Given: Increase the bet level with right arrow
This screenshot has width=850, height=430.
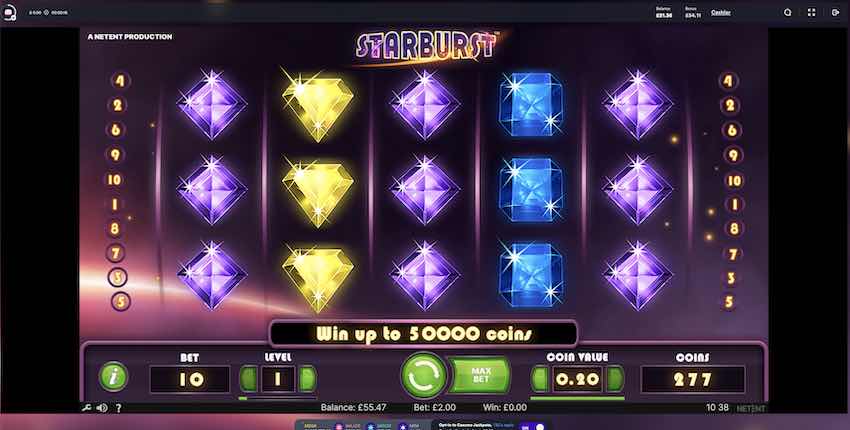Looking at the screenshot, I should [x=307, y=378].
